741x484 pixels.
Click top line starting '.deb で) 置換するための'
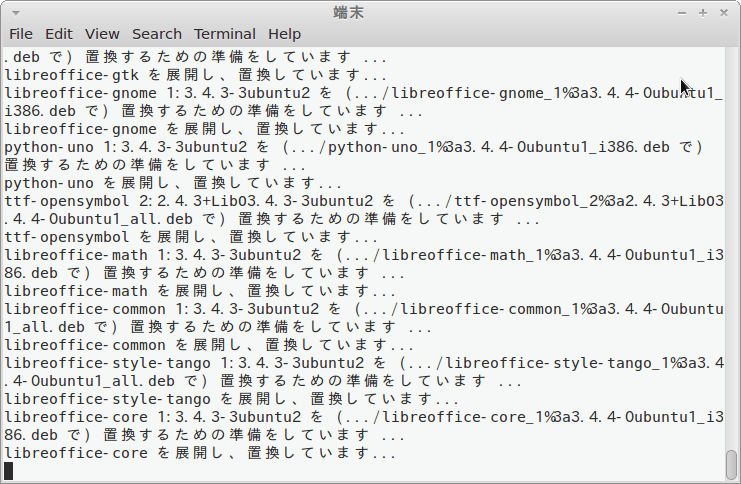coord(195,57)
